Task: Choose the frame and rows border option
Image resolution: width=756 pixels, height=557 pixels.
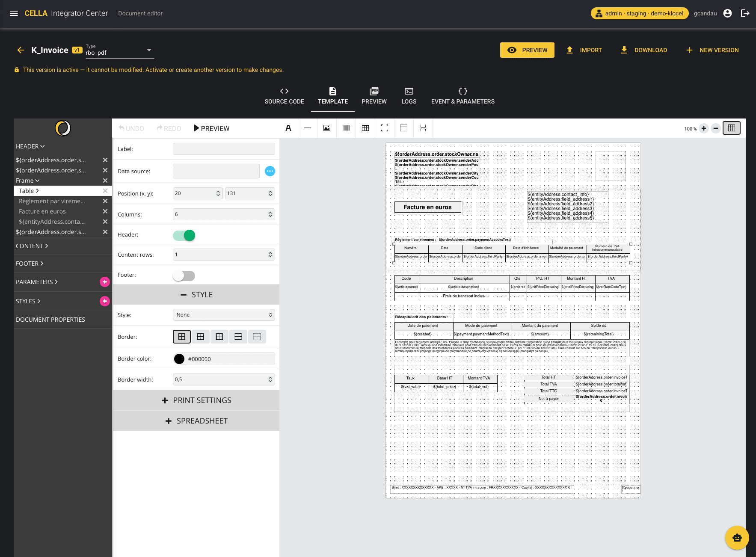Action: point(201,337)
